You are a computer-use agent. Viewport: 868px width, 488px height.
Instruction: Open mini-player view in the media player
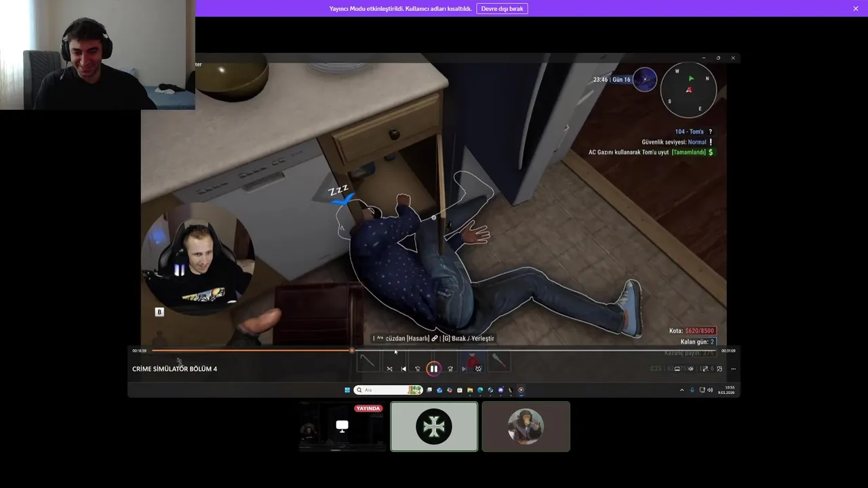719,369
